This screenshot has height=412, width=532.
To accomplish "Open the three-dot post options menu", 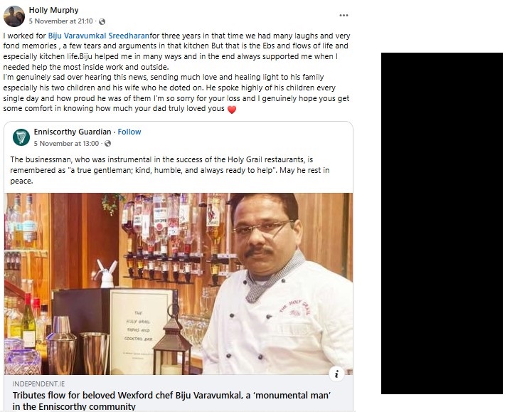I will point(344,15).
